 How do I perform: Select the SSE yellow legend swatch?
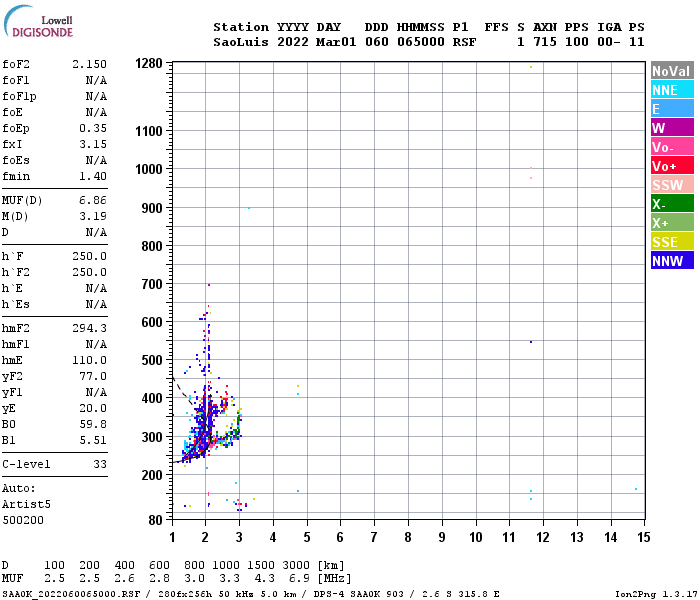point(672,242)
